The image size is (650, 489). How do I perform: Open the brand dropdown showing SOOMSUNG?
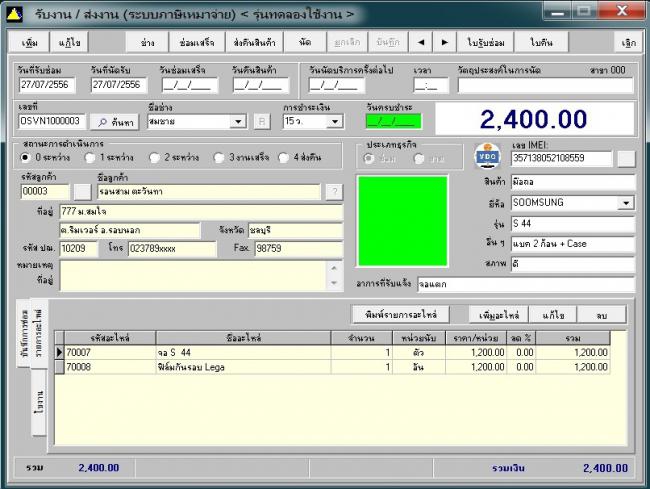point(625,202)
